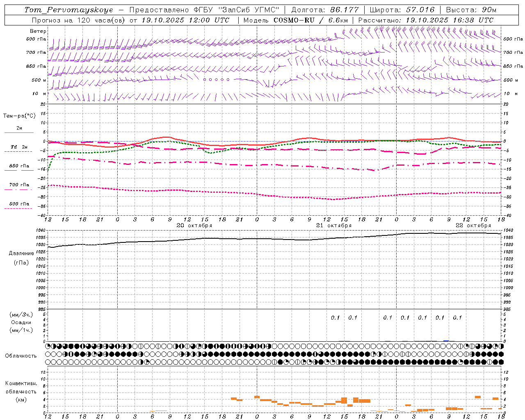This screenshot has width=525, height=420.
Task: Click the (гПа) unit label under Давление
Action: pyautogui.click(x=21, y=262)
